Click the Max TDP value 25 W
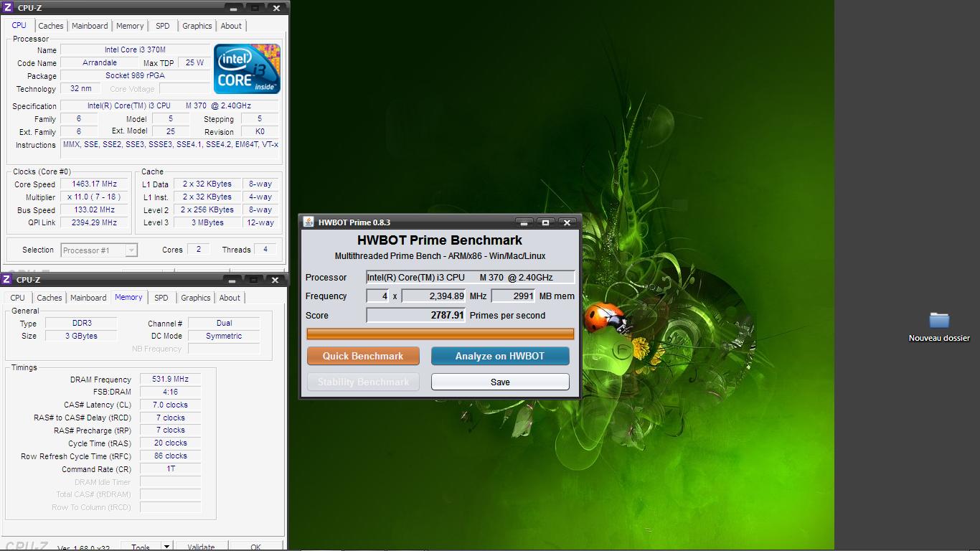The width and height of the screenshot is (980, 551). [x=194, y=63]
